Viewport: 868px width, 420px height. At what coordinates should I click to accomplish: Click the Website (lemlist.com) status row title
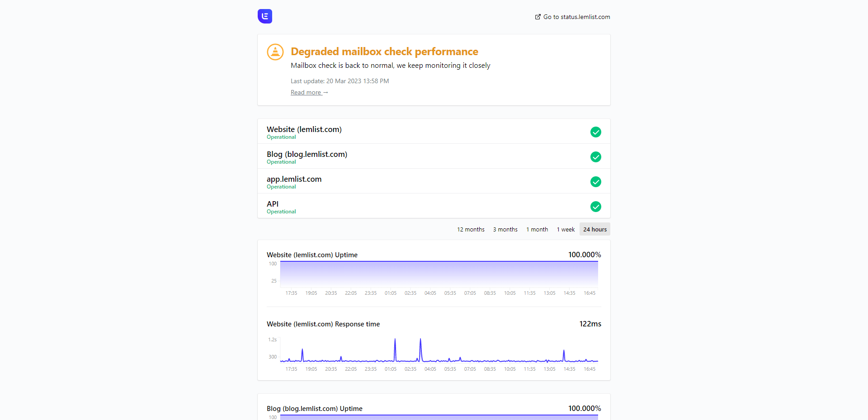pos(304,129)
